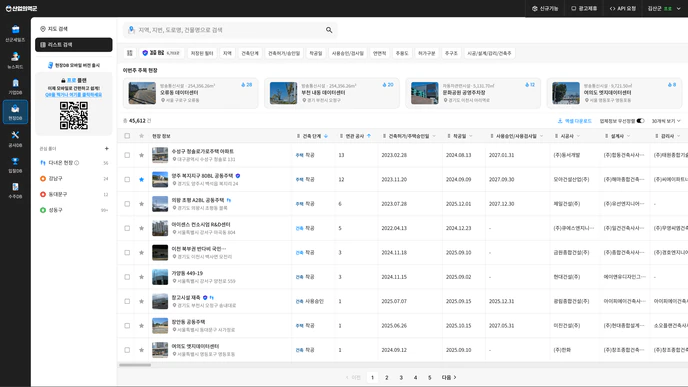Viewport: 688px width, 387px height.
Task: Open the 강남구 folder
Action: [x=74, y=179]
